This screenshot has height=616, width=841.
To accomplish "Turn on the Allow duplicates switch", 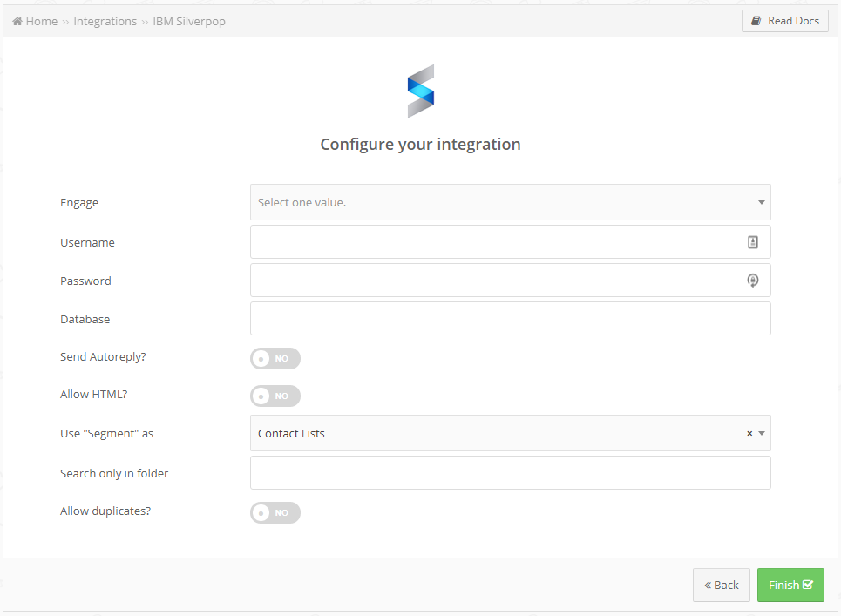I will pos(275,513).
